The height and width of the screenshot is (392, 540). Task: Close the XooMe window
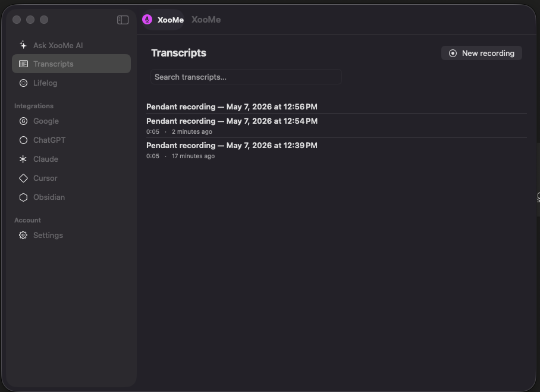pyautogui.click(x=17, y=20)
